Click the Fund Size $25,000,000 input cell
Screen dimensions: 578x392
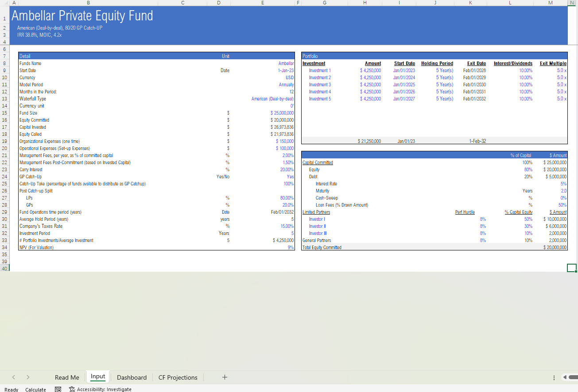pos(282,113)
